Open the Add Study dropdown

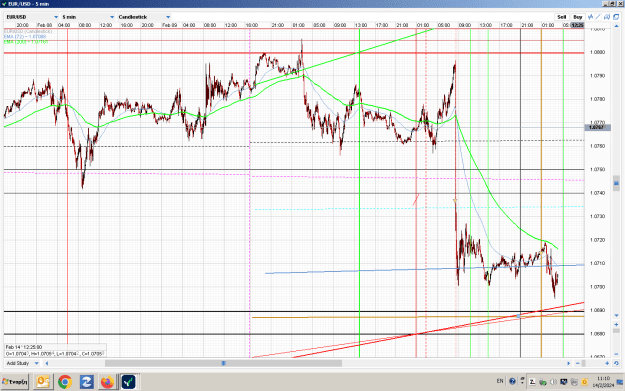click(x=22, y=363)
